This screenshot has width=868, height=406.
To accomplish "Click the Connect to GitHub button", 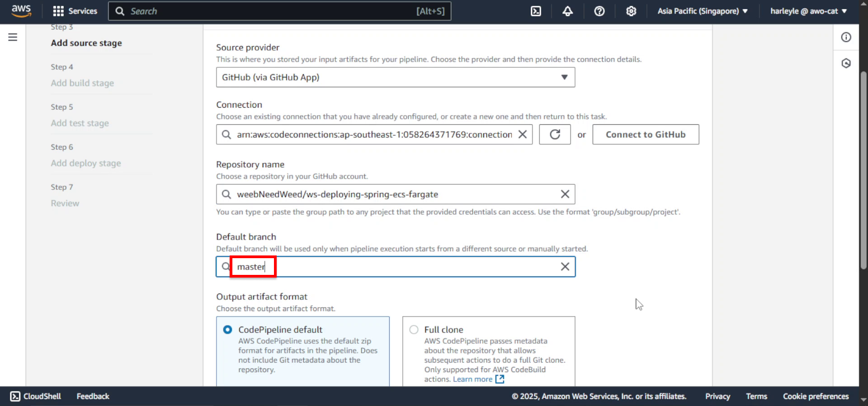I will point(646,134).
